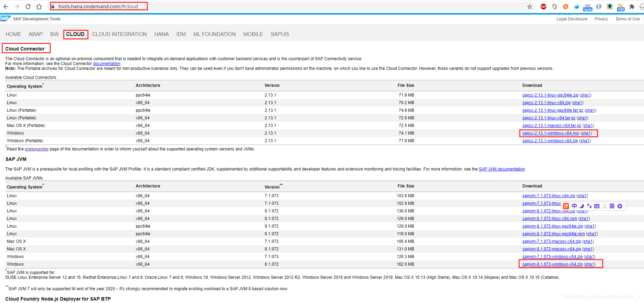Toggle punctuation mode in the IME bar
The image size is (644, 303).
[589, 206]
